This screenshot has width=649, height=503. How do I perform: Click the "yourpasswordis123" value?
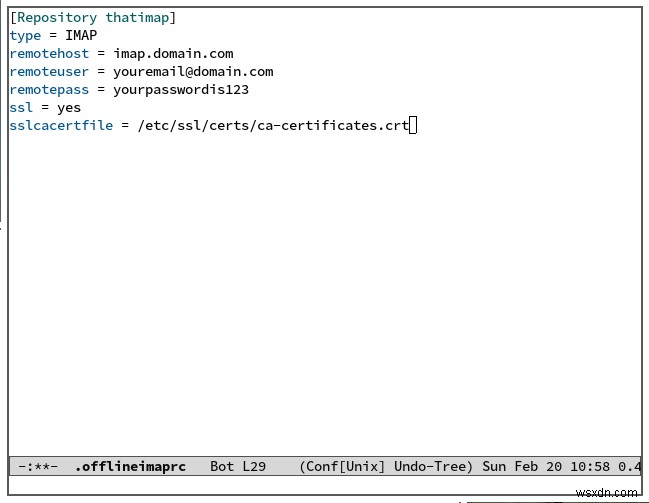tap(181, 90)
